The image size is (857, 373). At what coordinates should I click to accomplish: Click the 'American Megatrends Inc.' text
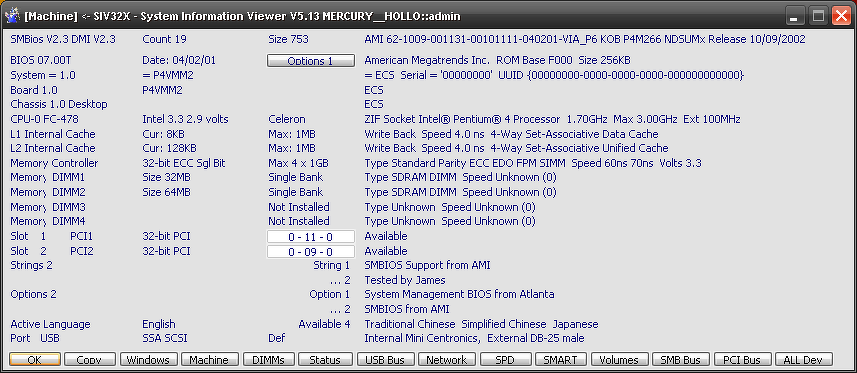tap(427, 60)
